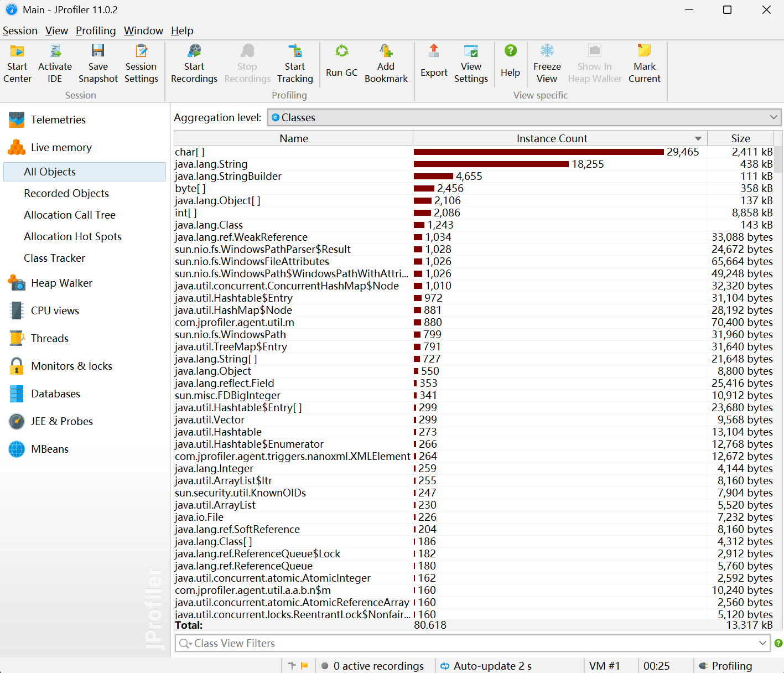Sort by the Name column header

[294, 138]
